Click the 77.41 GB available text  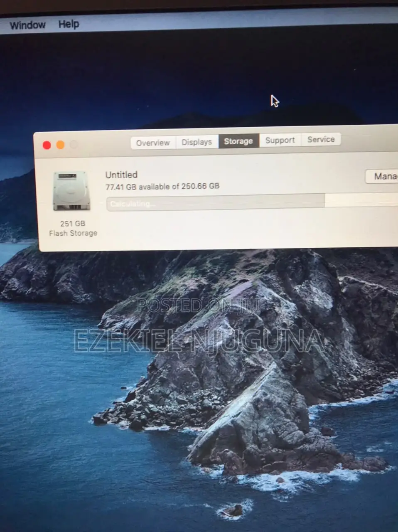(x=162, y=186)
